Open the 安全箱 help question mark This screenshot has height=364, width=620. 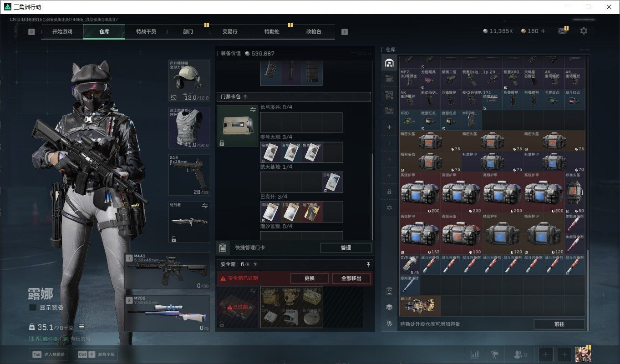click(x=255, y=264)
